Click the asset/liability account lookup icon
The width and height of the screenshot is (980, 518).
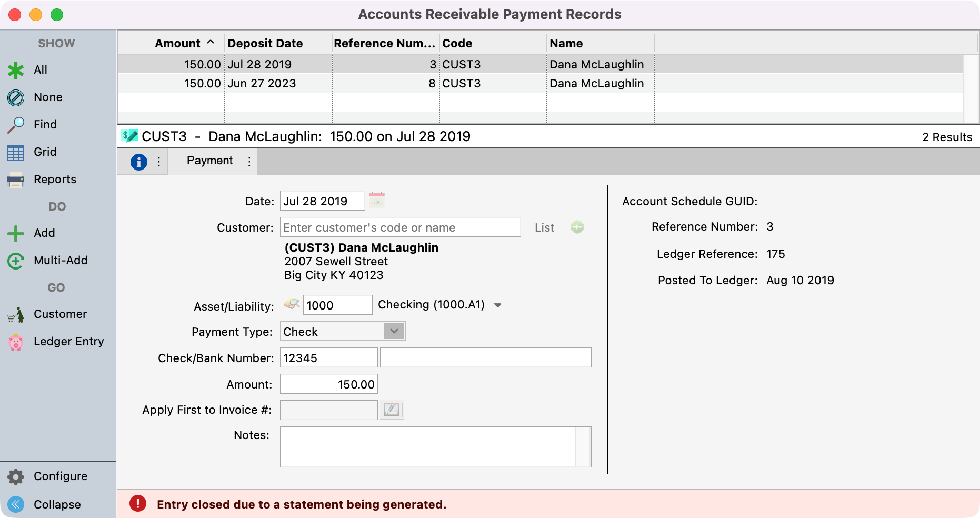pyautogui.click(x=292, y=304)
